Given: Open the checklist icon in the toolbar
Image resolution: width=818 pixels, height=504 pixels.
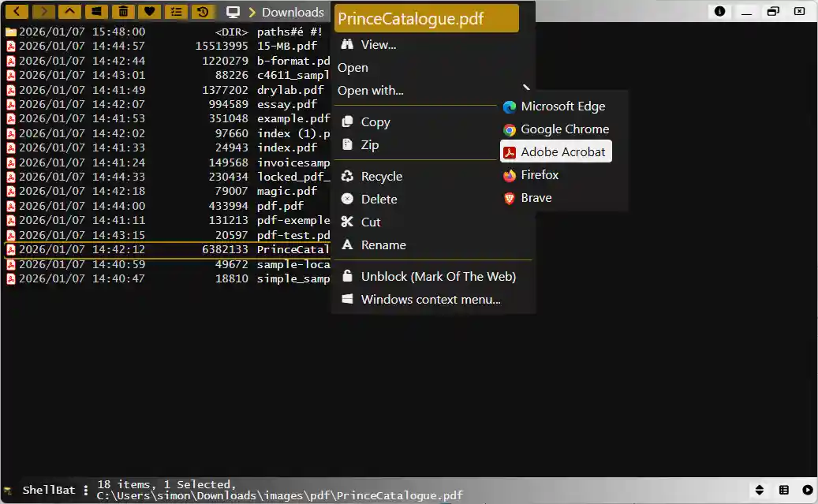Looking at the screenshot, I should point(175,12).
